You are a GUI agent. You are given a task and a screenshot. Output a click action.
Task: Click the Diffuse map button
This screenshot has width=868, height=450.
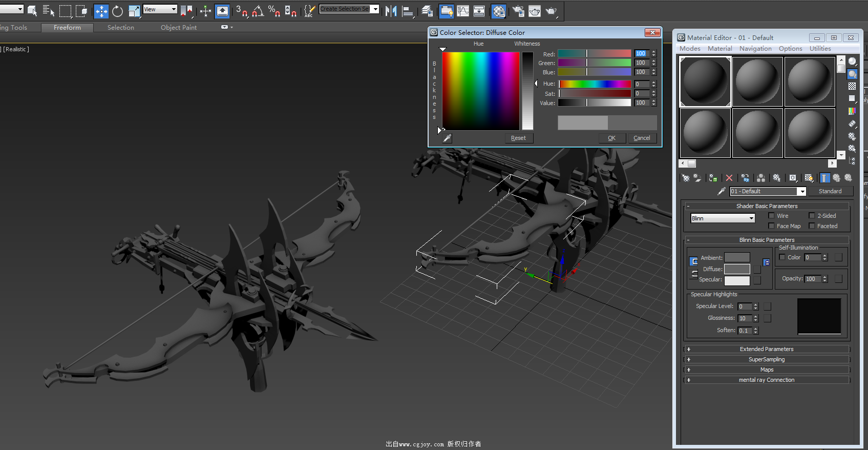[757, 270]
